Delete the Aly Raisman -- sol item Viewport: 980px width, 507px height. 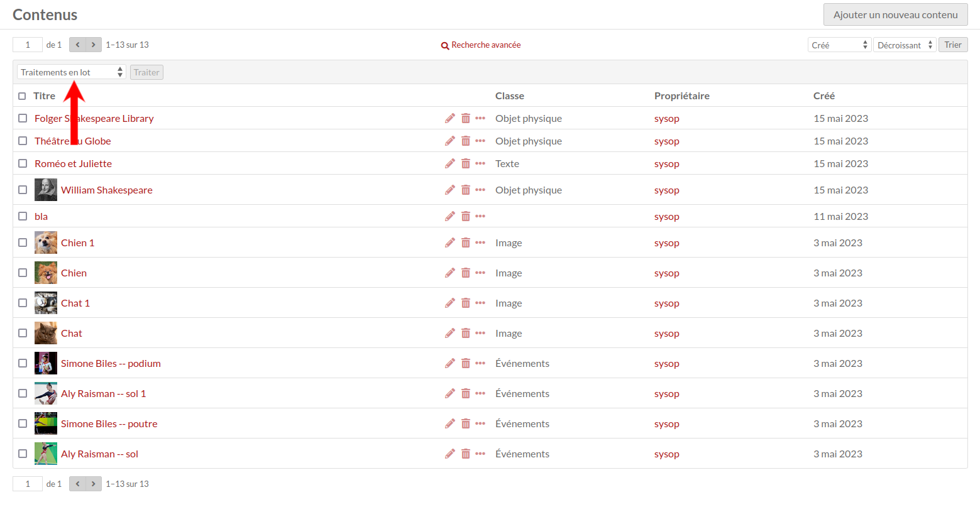466,454
